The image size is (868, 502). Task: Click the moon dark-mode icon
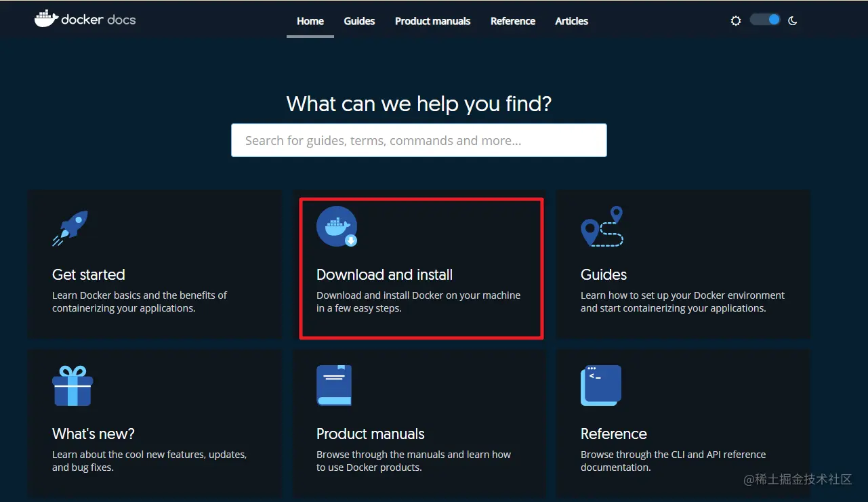click(792, 21)
